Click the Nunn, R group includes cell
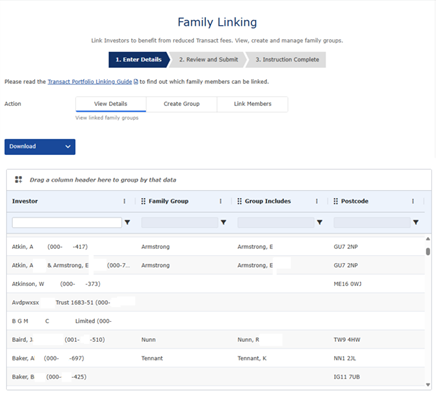Image resolution: width=436 pixels, height=397 pixels. [x=248, y=340]
